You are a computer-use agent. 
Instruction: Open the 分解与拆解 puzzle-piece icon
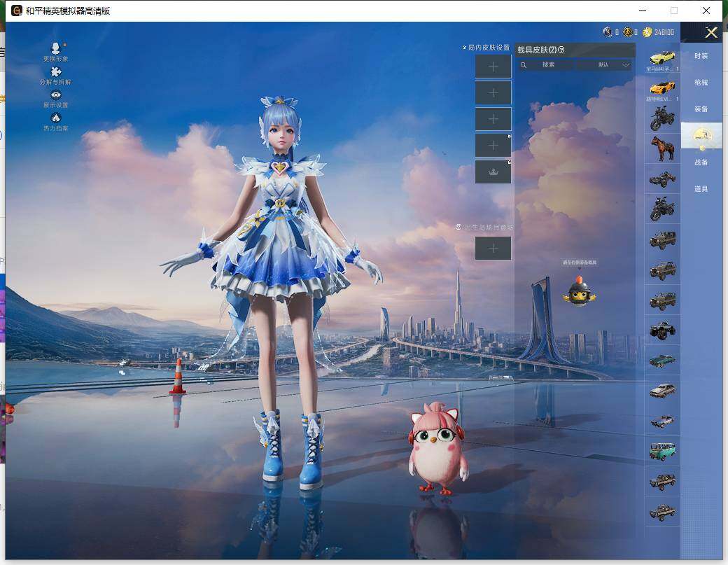tap(56, 72)
